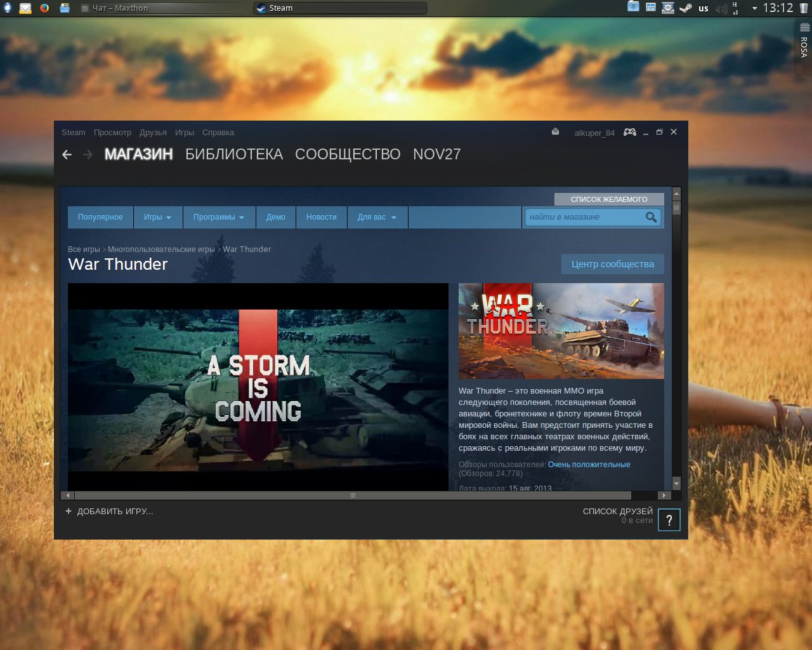Open the Steam menu
The width and height of the screenshot is (812, 650).
click(74, 133)
